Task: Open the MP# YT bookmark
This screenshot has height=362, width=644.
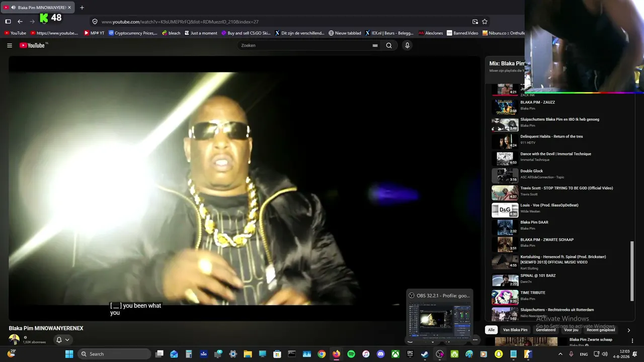Action: tap(94, 33)
